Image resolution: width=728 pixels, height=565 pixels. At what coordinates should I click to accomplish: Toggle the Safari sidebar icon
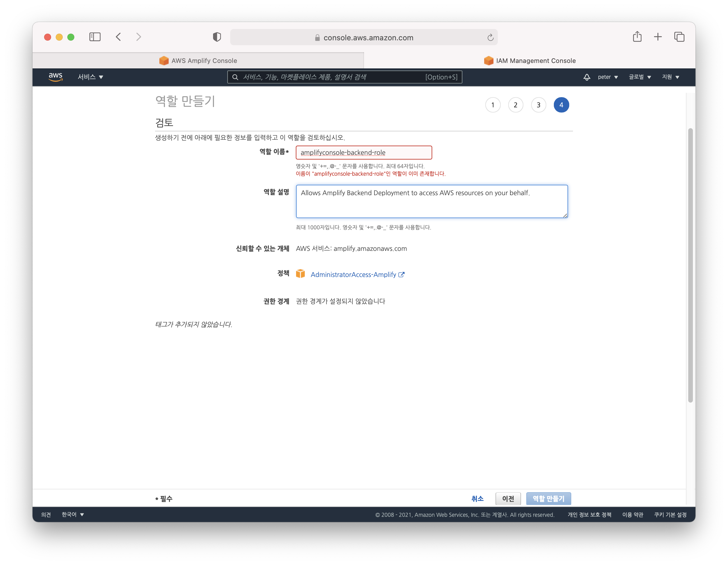tap(95, 37)
